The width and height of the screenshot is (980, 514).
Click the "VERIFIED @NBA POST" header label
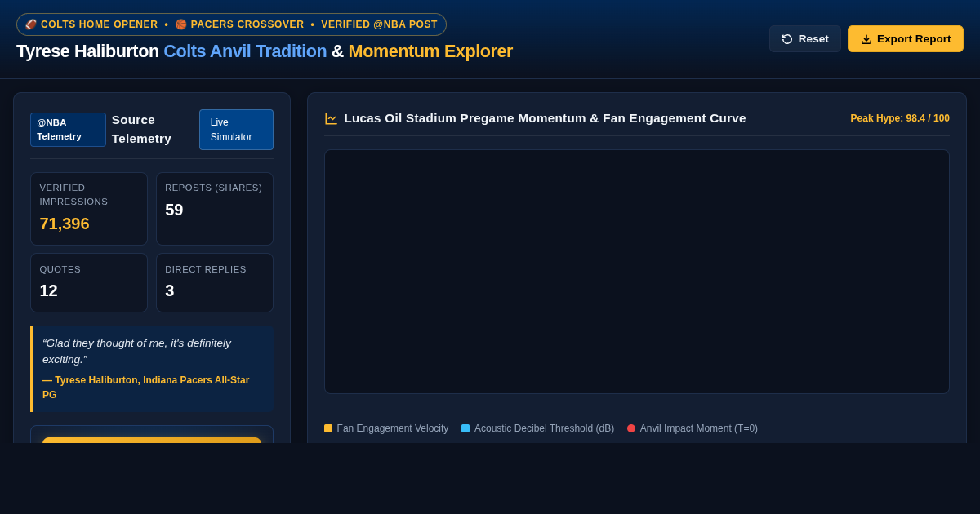[x=379, y=24]
